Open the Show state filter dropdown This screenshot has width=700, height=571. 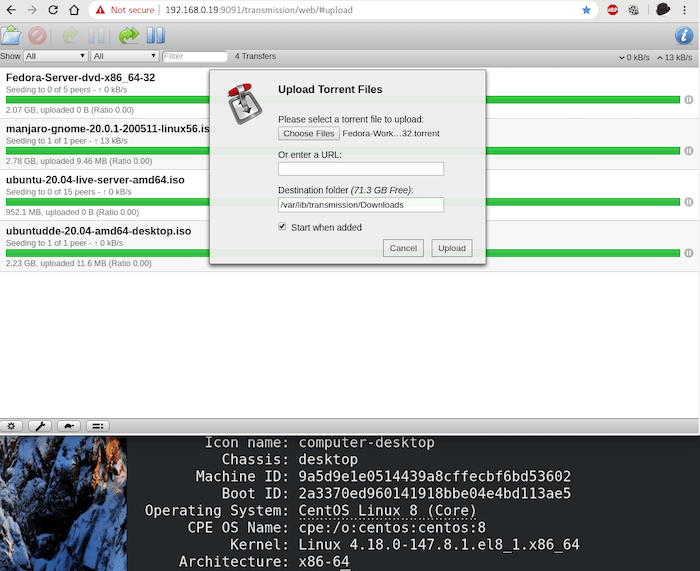click(x=55, y=56)
